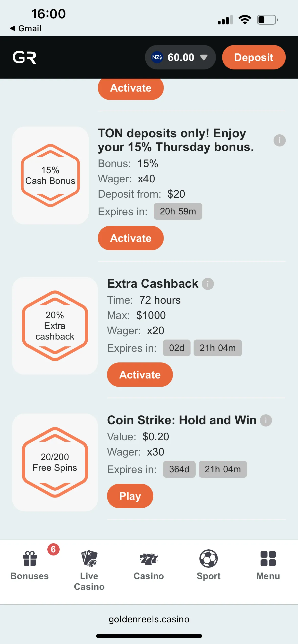Viewport: 298px width, 644px height.
Task: Show Extra Cashback info details
Action: [x=208, y=284]
